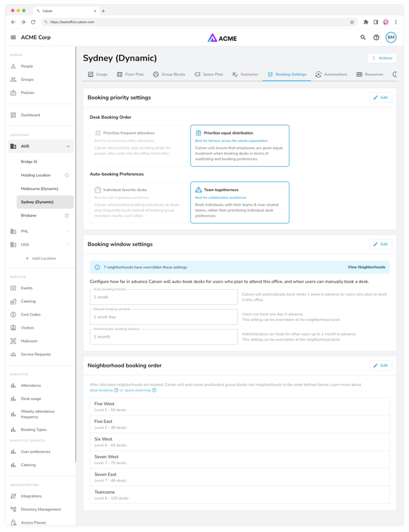The width and height of the screenshot is (409, 532).
Task: Choose Individual favorite desks preference
Action: 139,202
